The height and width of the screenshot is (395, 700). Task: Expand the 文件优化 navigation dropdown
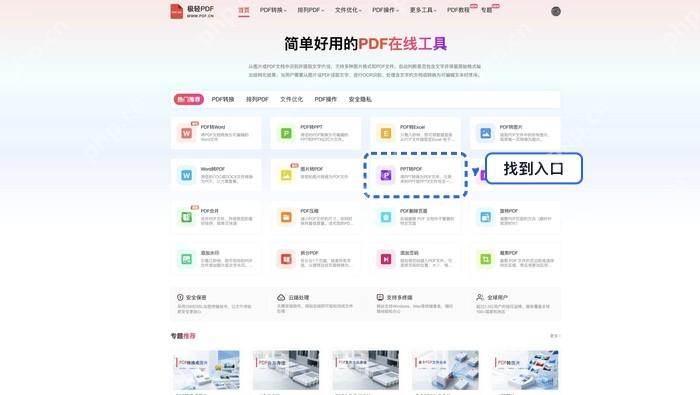348,10
